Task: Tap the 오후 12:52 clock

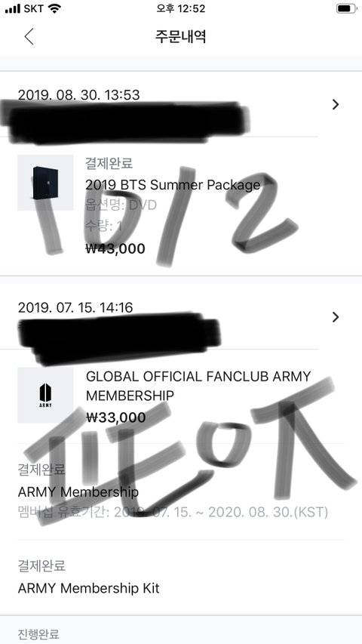Action: pos(180,8)
